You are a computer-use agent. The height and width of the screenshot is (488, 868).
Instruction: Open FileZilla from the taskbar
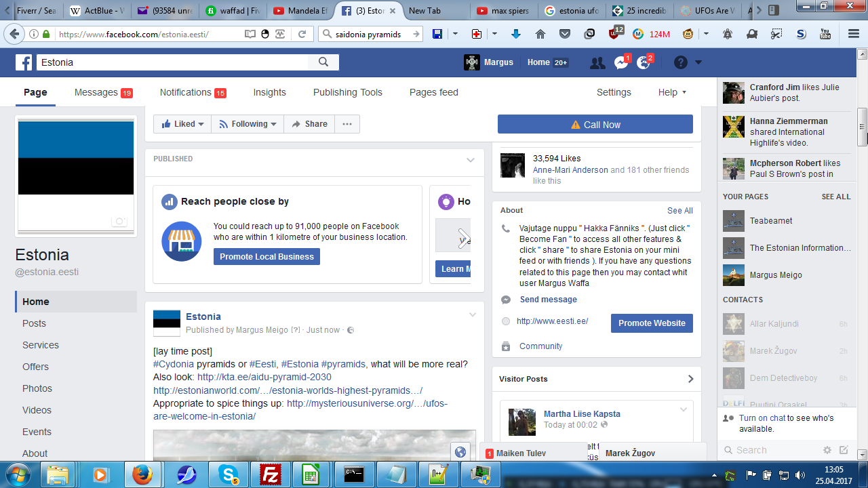click(x=271, y=474)
